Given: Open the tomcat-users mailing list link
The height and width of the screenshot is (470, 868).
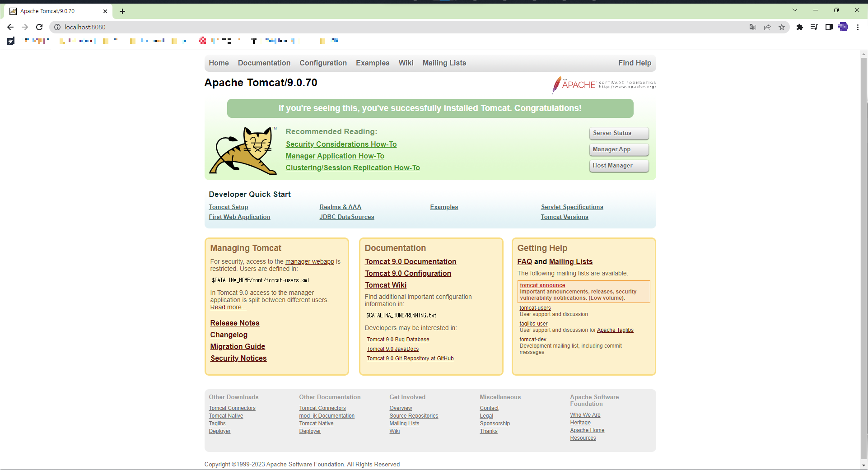Looking at the screenshot, I should [535, 308].
